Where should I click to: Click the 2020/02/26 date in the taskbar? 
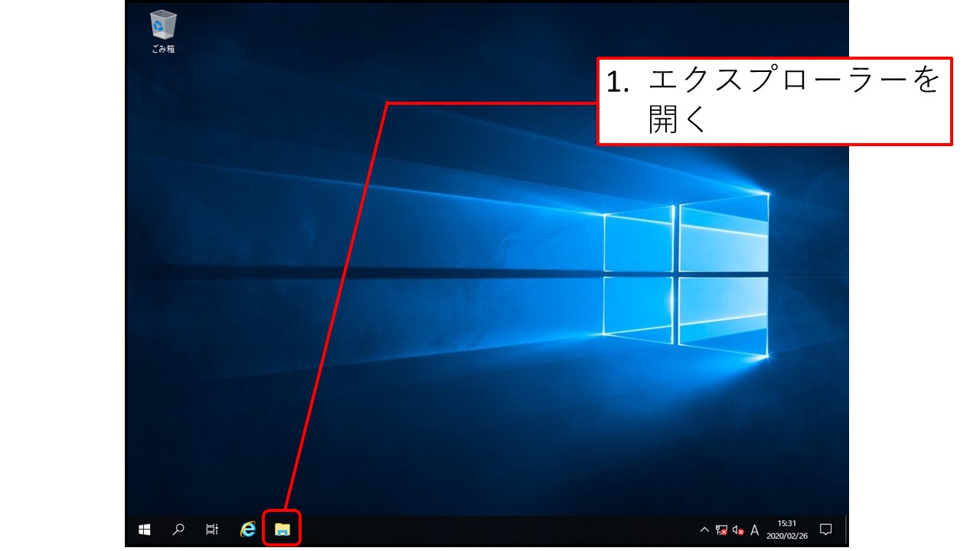pos(786,536)
